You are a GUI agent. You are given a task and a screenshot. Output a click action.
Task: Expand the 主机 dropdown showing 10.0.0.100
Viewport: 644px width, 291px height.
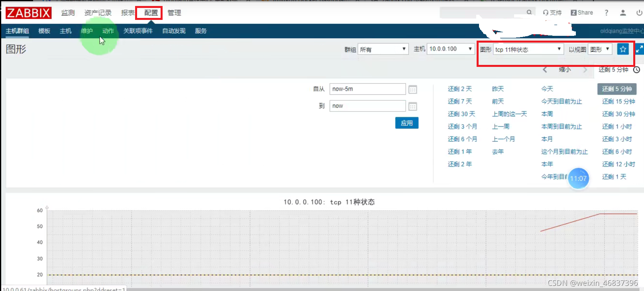tap(451, 49)
